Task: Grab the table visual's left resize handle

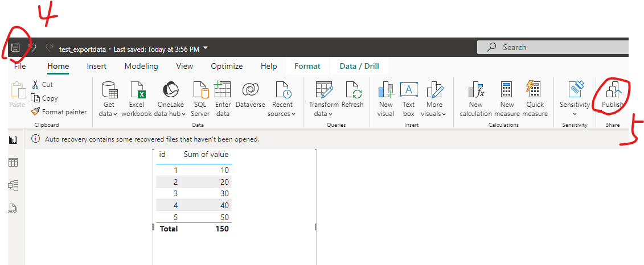Action: 153,227
